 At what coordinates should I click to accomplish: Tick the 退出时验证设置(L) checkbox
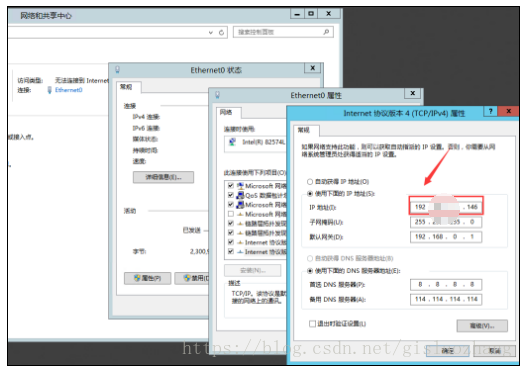pos(312,324)
